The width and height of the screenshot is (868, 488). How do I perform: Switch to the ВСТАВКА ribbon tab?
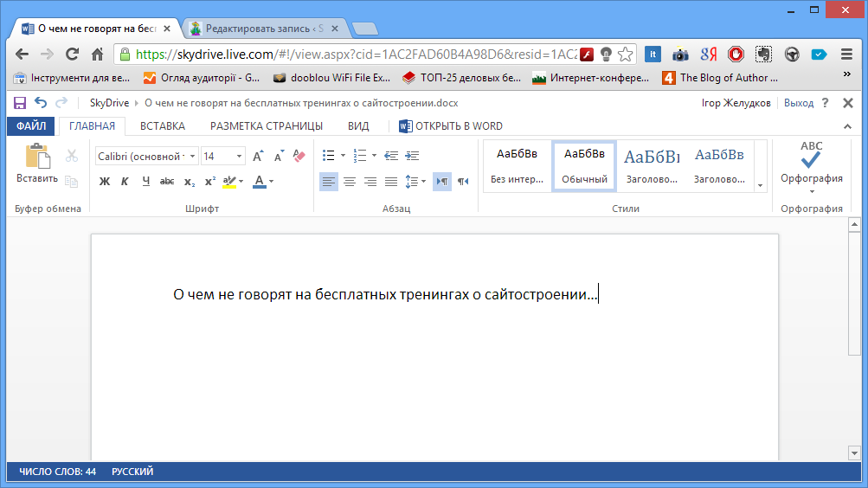coord(163,125)
